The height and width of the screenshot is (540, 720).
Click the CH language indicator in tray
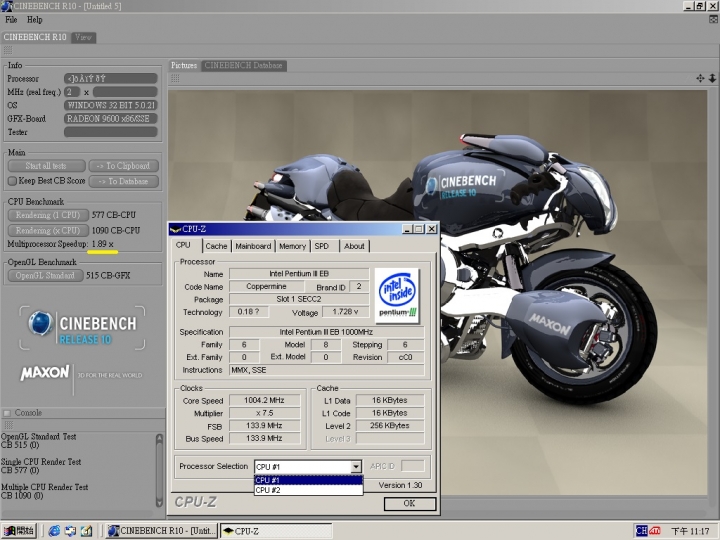pos(641,531)
